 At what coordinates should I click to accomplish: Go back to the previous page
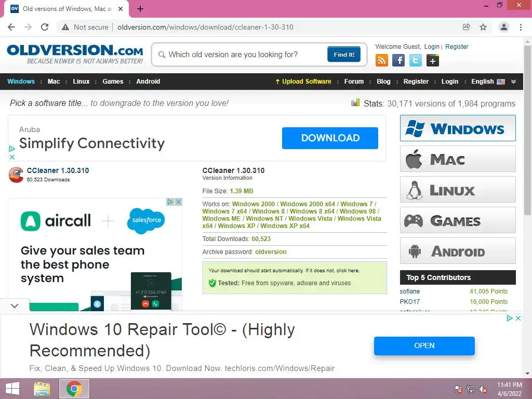(x=11, y=27)
